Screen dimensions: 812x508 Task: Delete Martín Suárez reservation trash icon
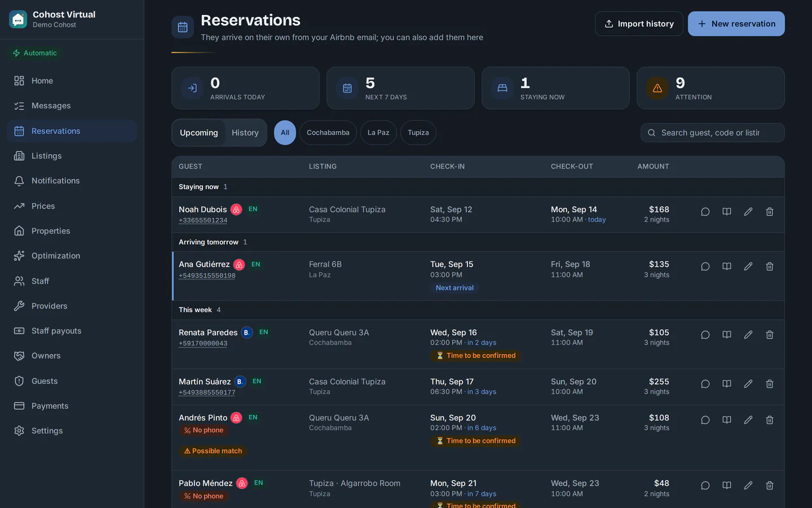[770, 384]
